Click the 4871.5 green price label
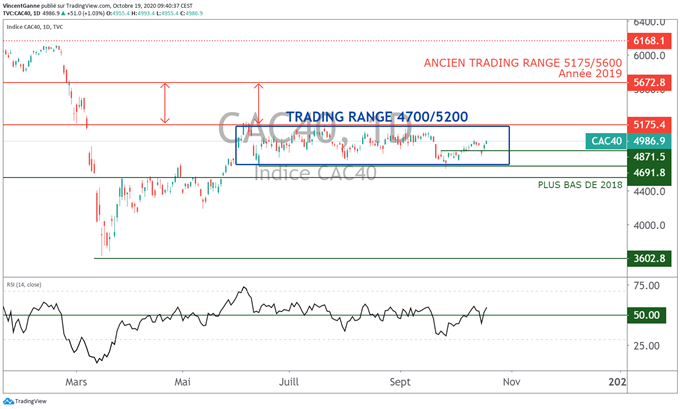 click(x=649, y=157)
